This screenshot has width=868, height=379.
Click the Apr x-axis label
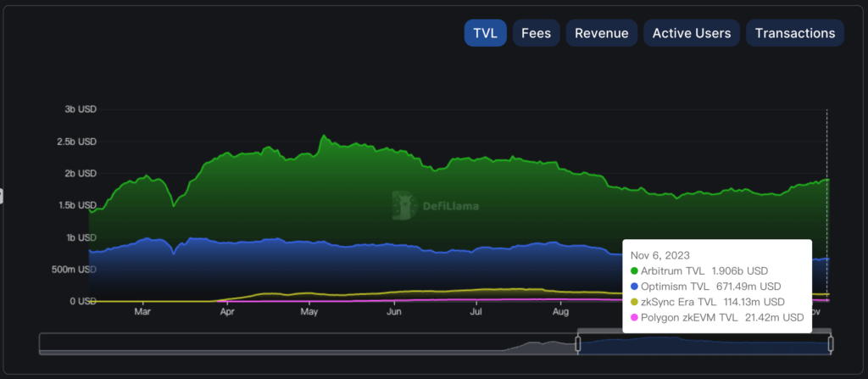click(x=227, y=312)
